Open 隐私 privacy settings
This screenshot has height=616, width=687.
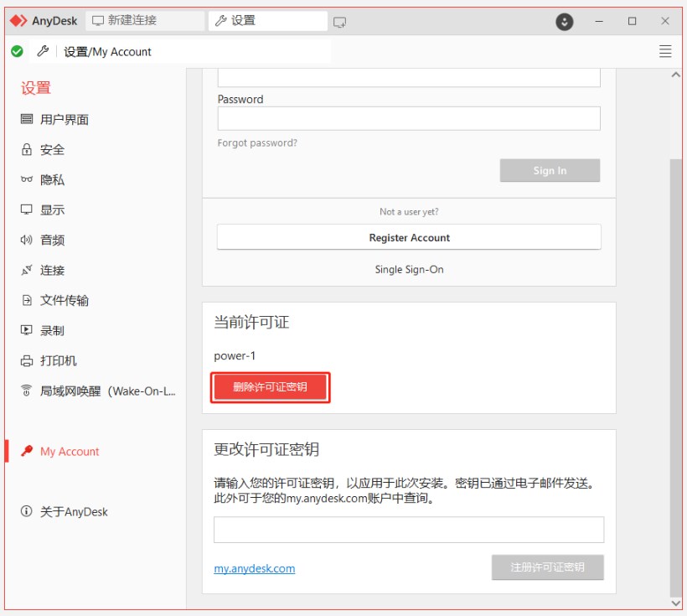pyautogui.click(x=52, y=180)
